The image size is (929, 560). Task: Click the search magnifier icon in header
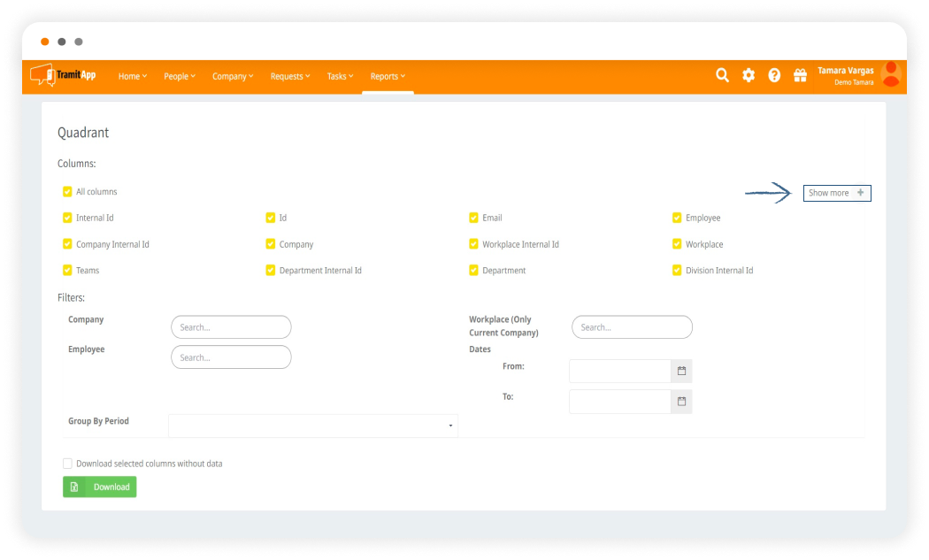(722, 76)
